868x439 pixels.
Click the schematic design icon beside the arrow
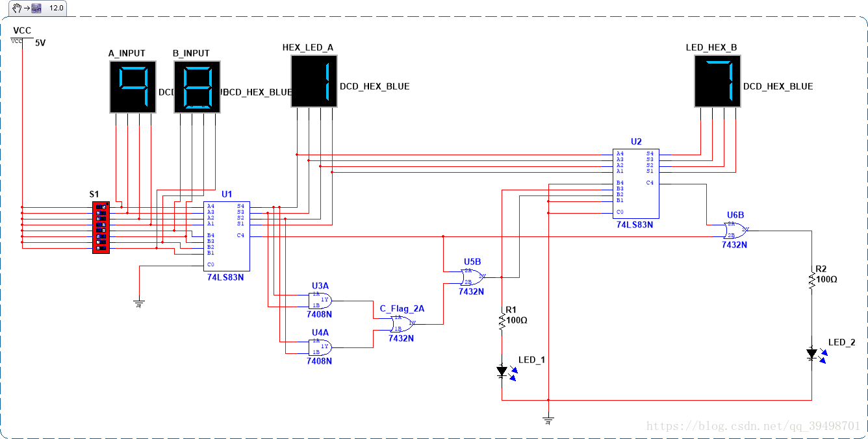(37, 8)
